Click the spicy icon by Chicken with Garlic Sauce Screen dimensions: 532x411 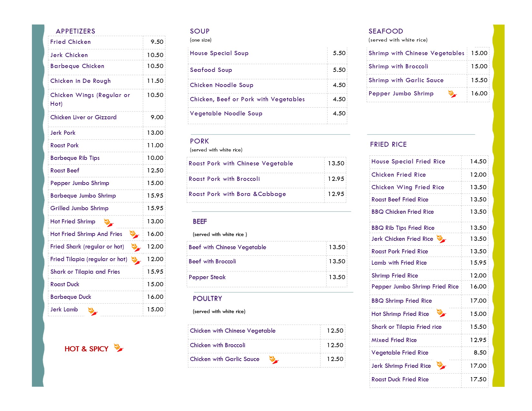point(274,360)
